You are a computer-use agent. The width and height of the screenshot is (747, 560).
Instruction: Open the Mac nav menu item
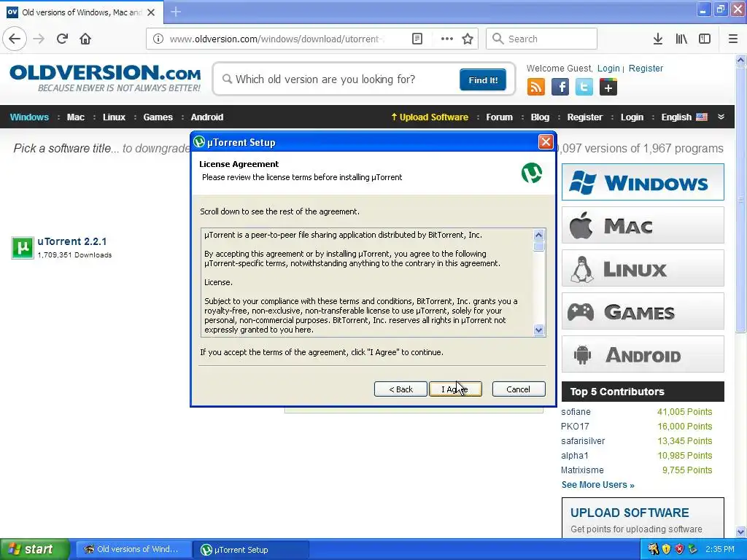click(76, 117)
